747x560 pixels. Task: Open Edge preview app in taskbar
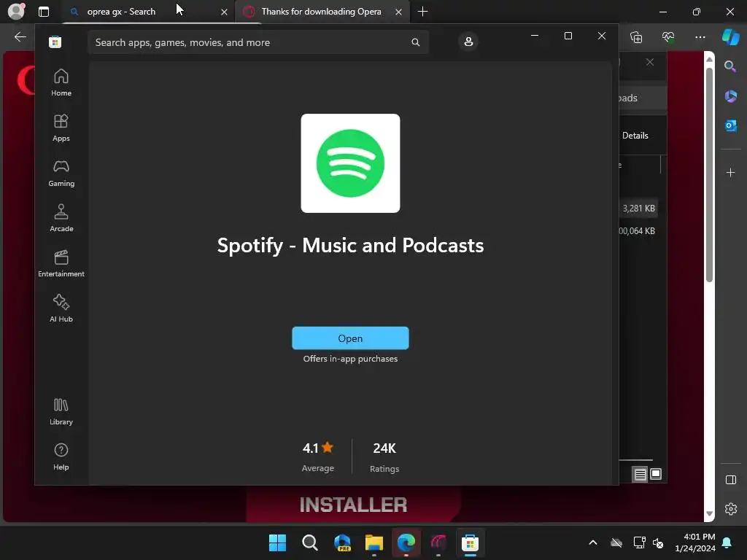342,542
